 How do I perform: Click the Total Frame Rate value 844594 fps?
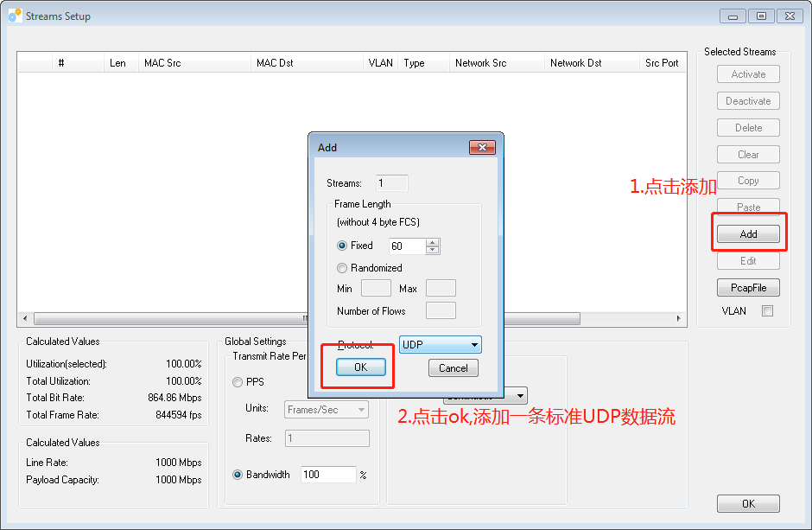pos(178,415)
